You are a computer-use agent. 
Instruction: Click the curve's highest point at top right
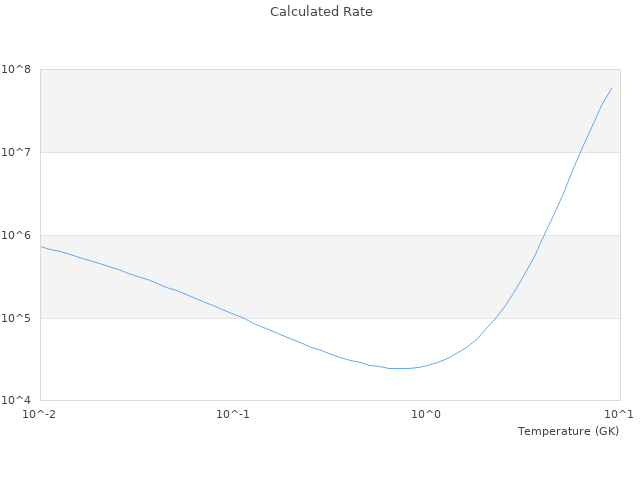611,88
